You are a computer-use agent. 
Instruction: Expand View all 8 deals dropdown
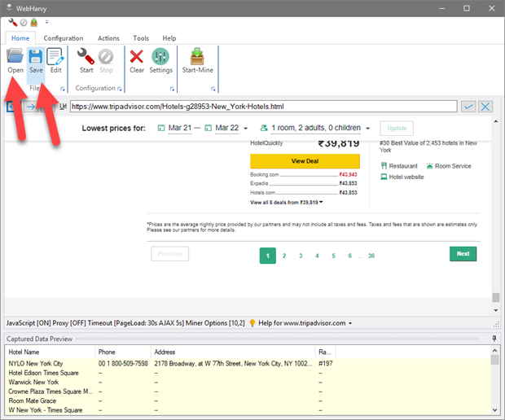(x=287, y=202)
